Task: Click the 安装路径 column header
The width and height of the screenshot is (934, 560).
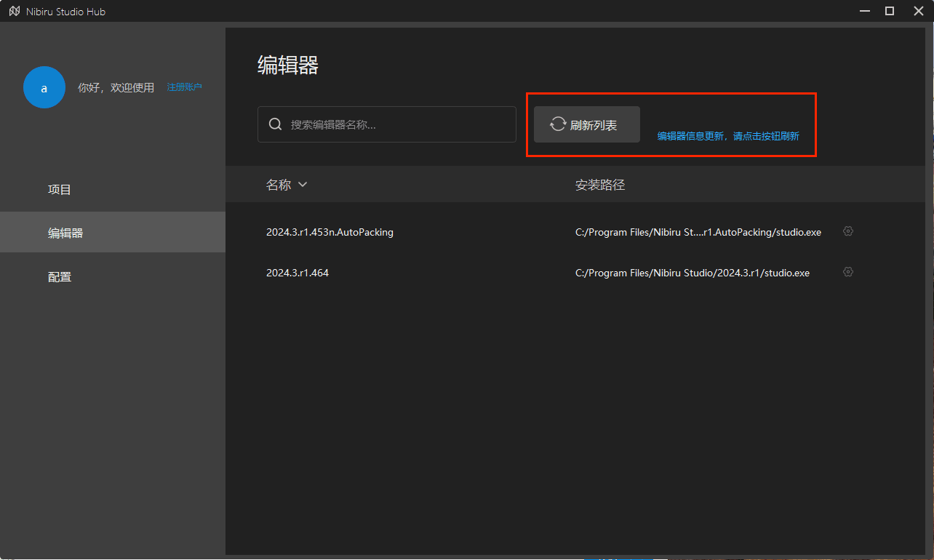Action: coord(600,185)
